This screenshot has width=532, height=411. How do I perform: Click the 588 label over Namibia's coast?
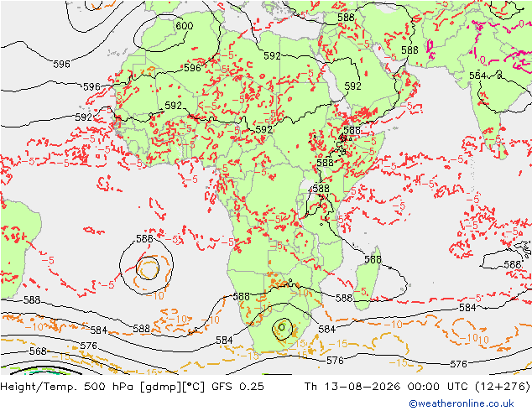click(x=241, y=297)
